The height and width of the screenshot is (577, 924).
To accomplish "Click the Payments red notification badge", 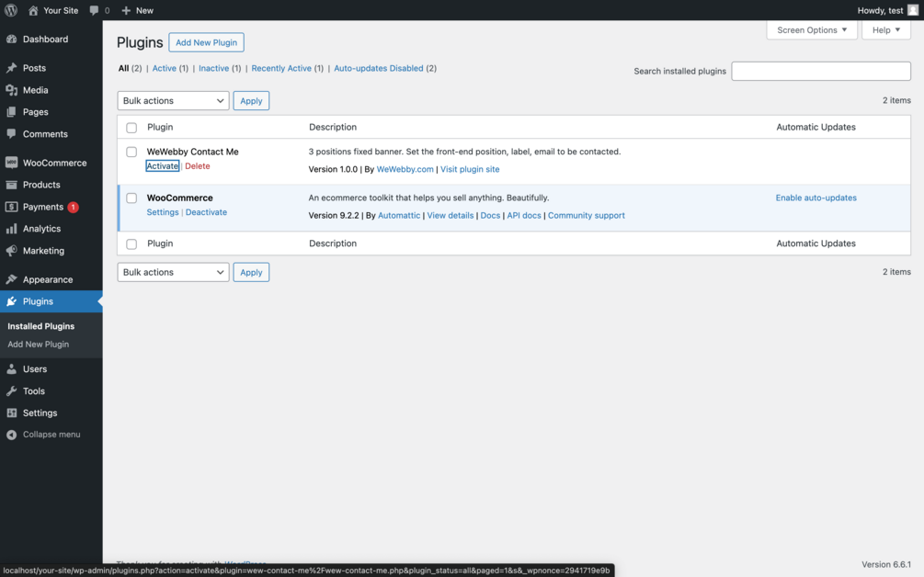I will click(73, 207).
